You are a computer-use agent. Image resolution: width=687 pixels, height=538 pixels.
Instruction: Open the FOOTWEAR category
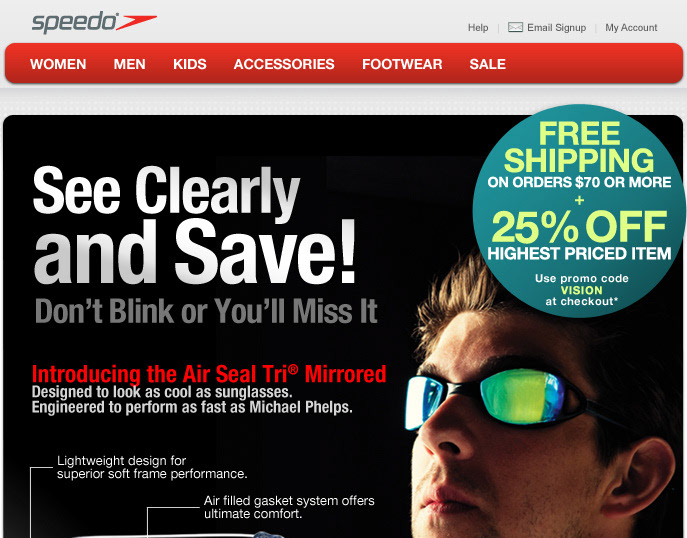coord(402,64)
